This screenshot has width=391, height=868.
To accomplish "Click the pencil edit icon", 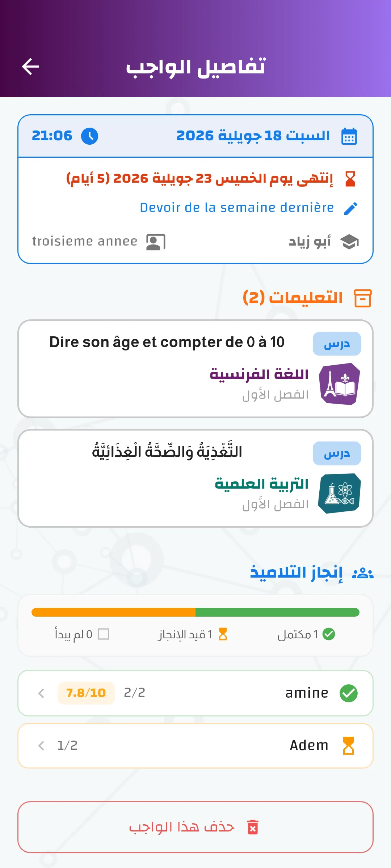I will pyautogui.click(x=350, y=208).
